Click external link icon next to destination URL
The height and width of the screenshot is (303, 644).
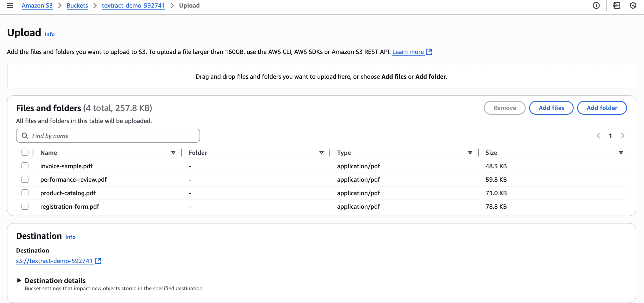[98, 261]
